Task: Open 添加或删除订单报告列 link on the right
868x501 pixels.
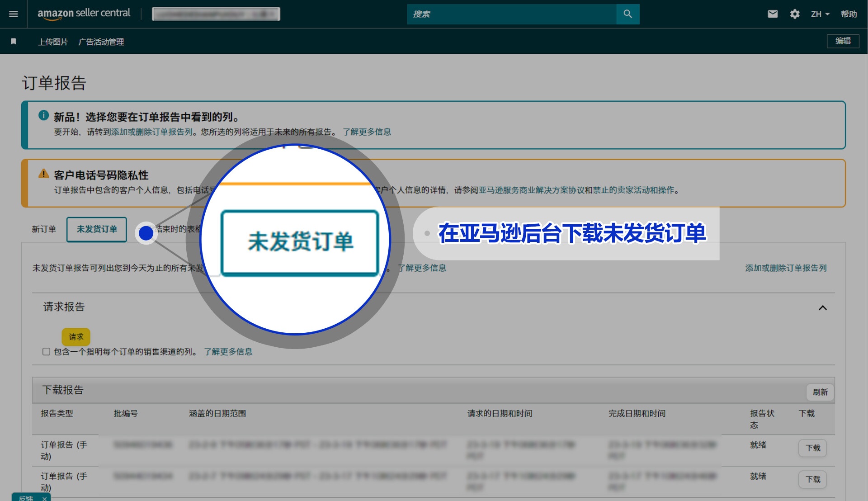Action: (786, 268)
